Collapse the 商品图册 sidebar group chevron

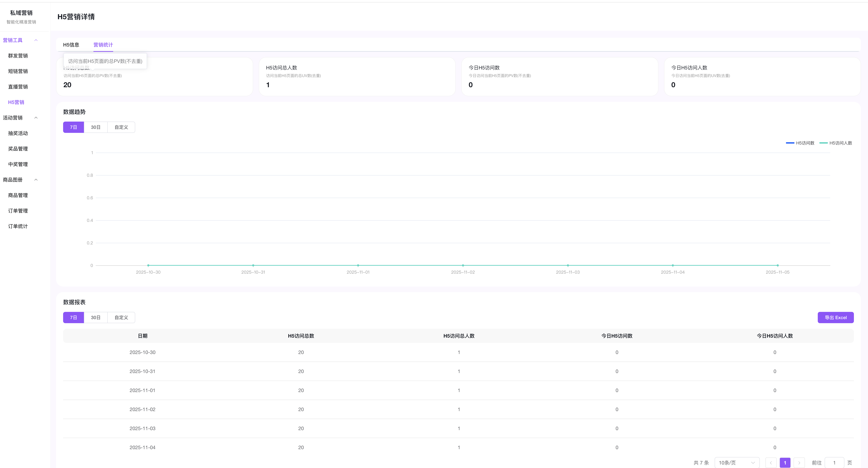point(36,180)
